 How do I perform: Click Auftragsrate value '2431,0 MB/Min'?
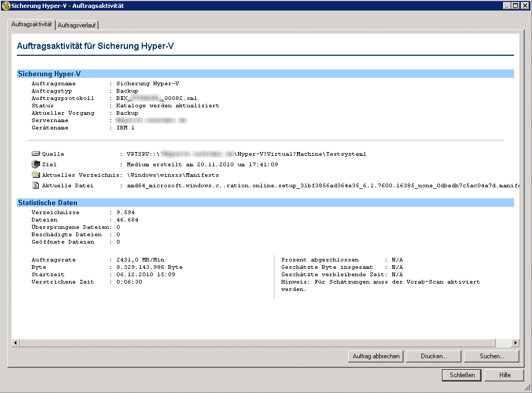click(x=141, y=260)
